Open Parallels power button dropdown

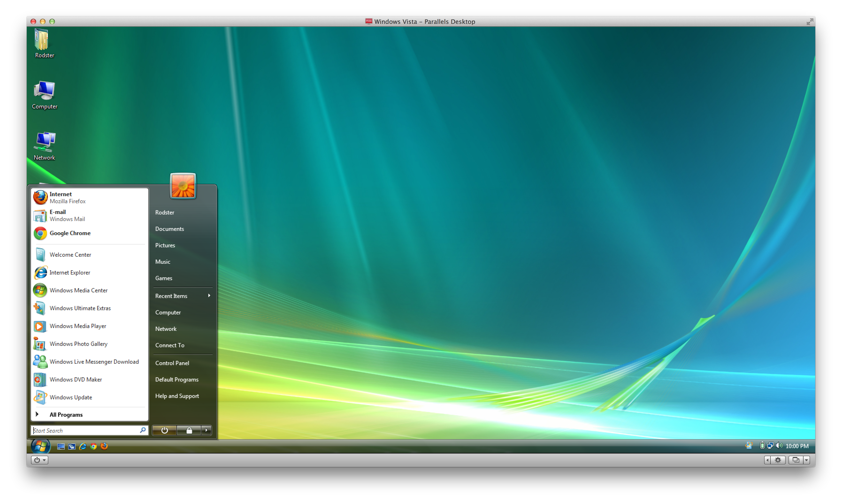click(x=39, y=460)
